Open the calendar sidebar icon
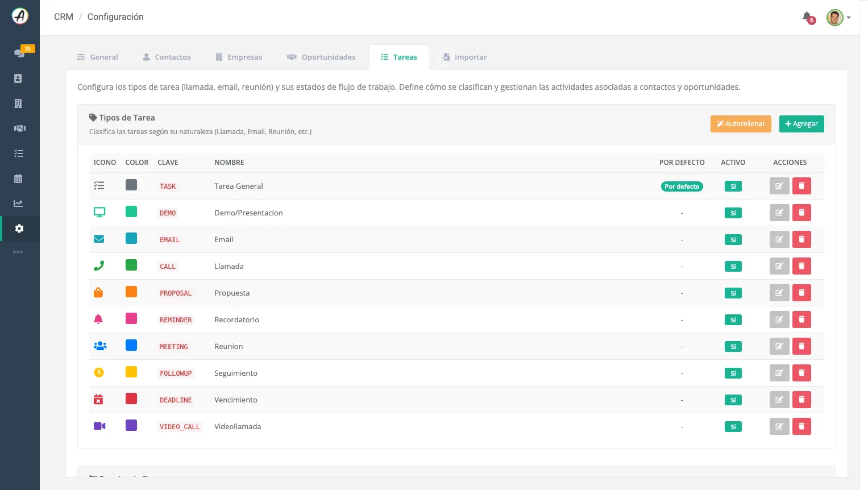This screenshot has height=490, width=868. pos(18,178)
